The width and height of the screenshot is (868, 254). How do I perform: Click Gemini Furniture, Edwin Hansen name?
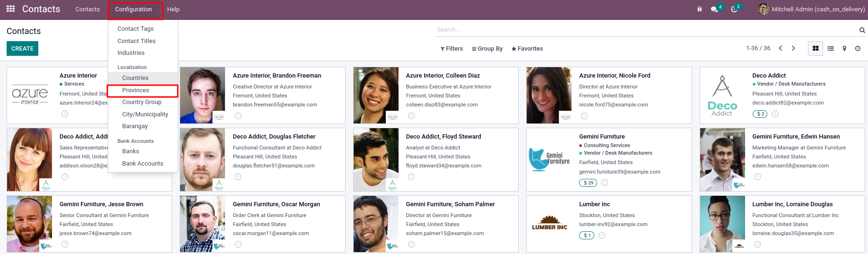[x=796, y=137]
